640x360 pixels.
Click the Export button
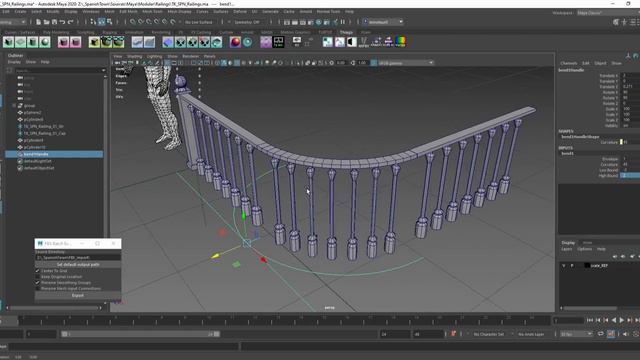[78, 295]
